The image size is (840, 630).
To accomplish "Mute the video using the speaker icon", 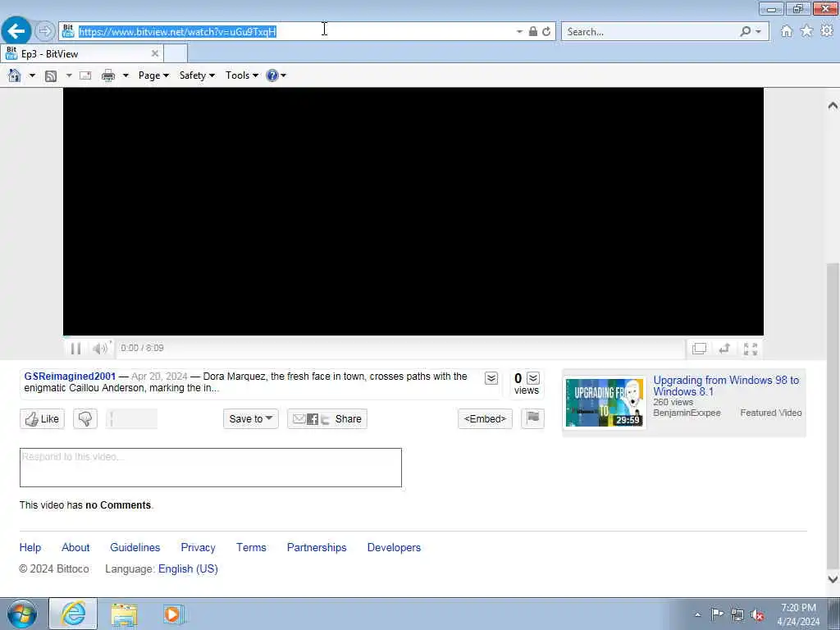I will pyautogui.click(x=99, y=349).
